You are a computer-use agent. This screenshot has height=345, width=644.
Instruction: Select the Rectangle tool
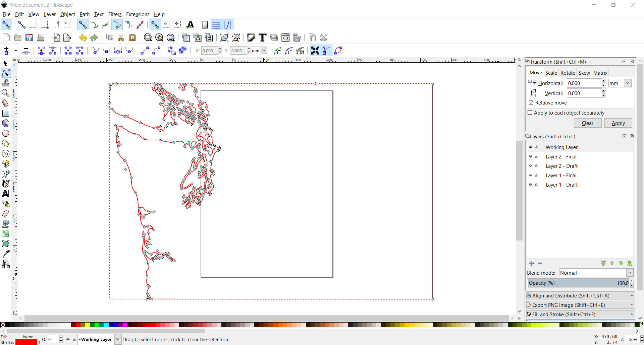(6, 113)
